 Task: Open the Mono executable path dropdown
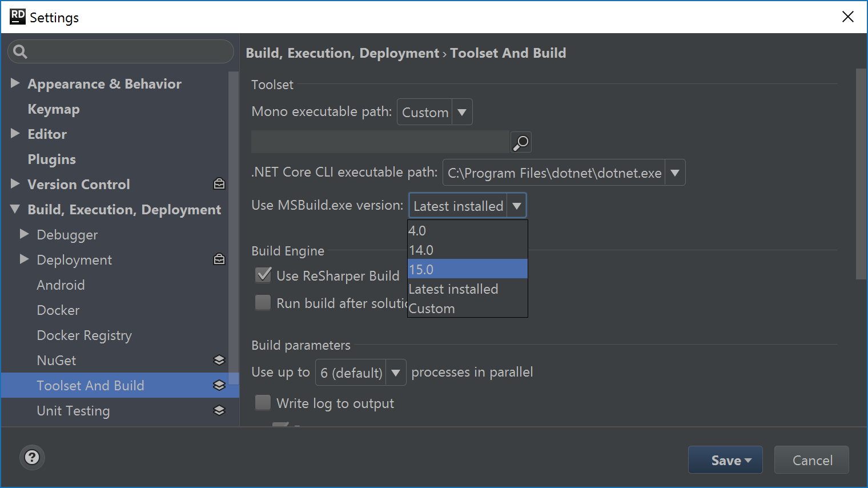462,112
